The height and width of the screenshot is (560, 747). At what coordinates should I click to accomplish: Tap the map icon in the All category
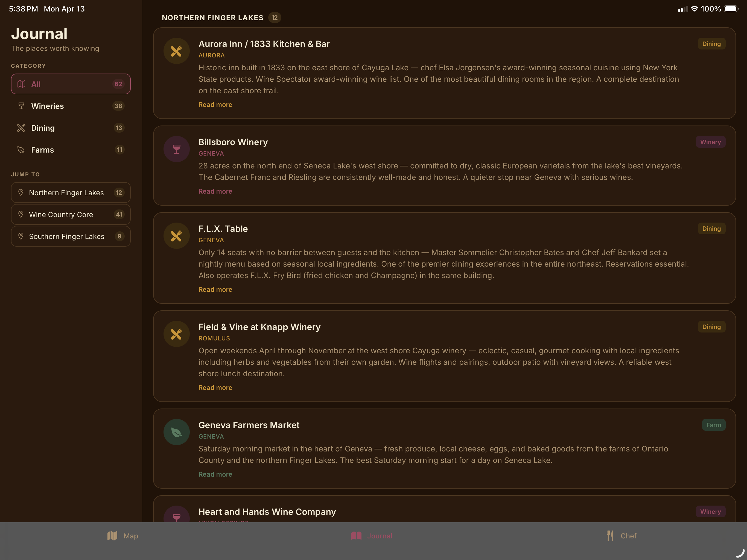(21, 84)
